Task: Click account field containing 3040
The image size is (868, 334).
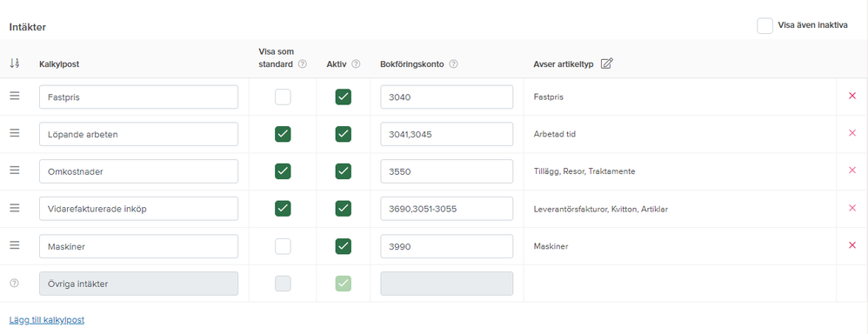Action: pos(447,97)
